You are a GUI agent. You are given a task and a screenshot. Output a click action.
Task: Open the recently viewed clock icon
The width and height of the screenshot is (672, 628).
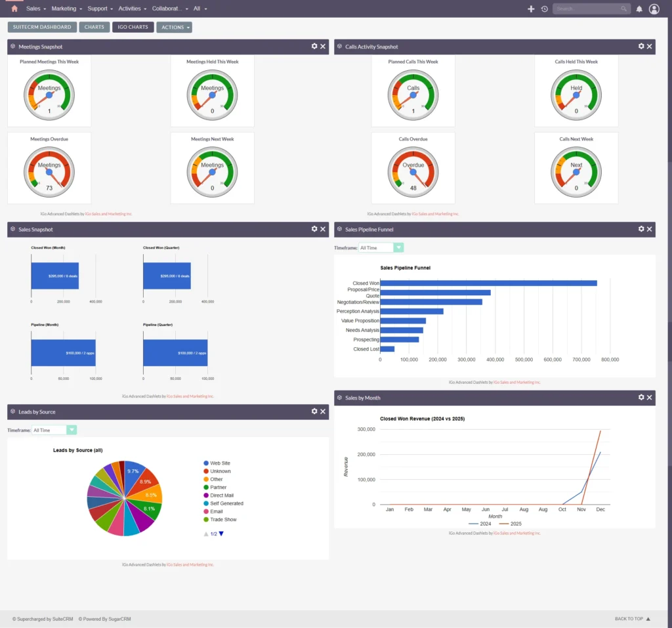(x=544, y=9)
